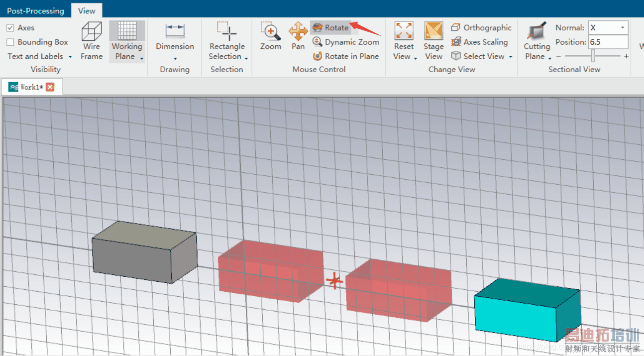Activate the Rectangle Selection tool
Image resolution: width=644 pixels, height=356 pixels.
click(227, 41)
